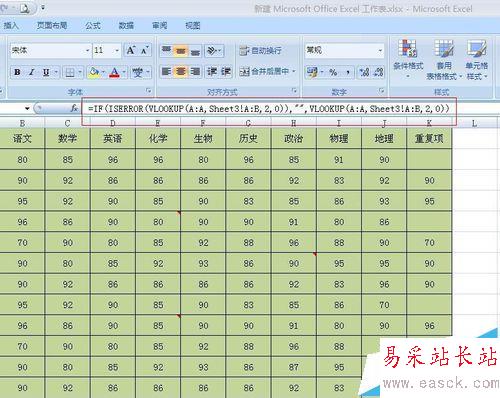The image size is (500, 398).
Task: Switch to the 视图 tab
Action: [193, 26]
